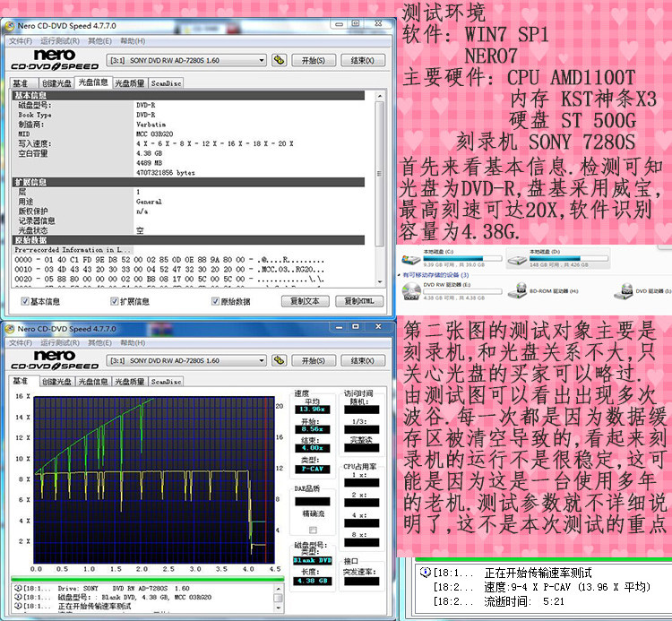672x621 pixels.
Task: Switch to 光盘信息 tab in benchmark window
Action: click(x=93, y=382)
